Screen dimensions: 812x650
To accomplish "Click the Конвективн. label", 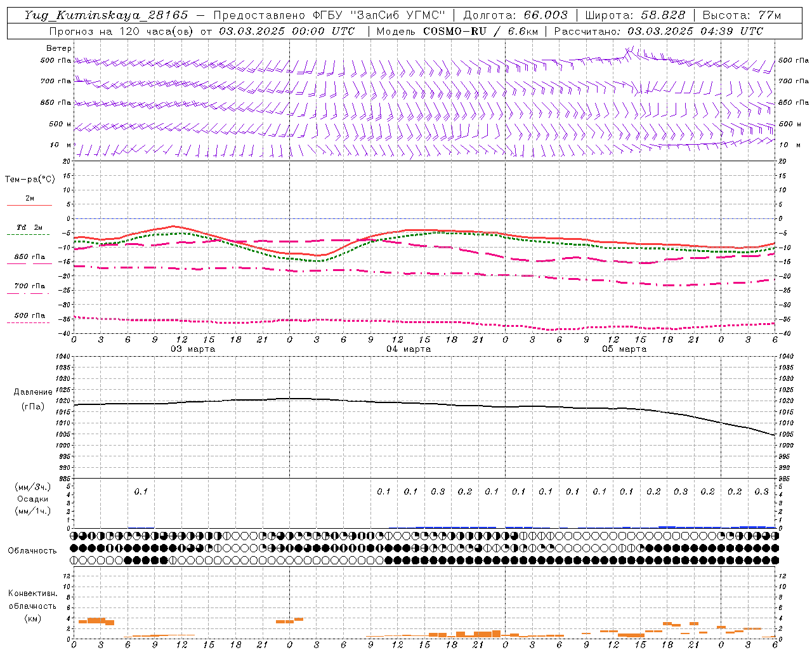I will coord(32,594).
